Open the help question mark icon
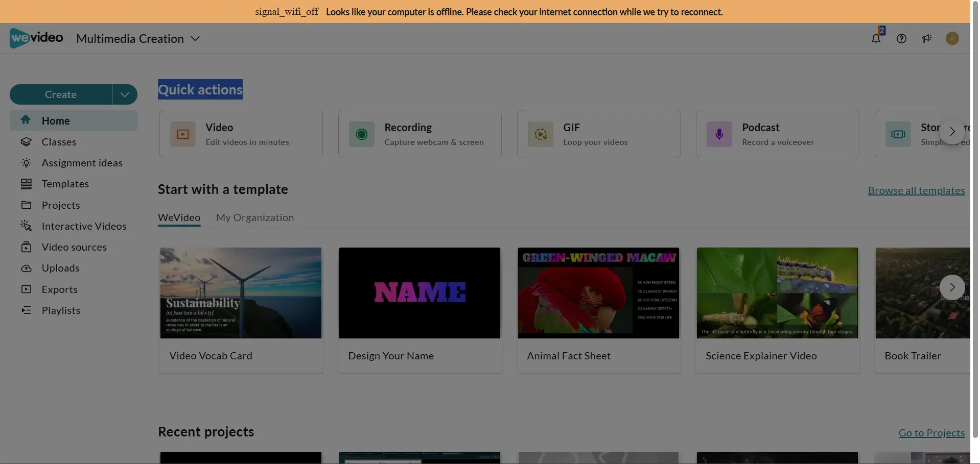Viewport: 980px width, 464px height. point(901,38)
